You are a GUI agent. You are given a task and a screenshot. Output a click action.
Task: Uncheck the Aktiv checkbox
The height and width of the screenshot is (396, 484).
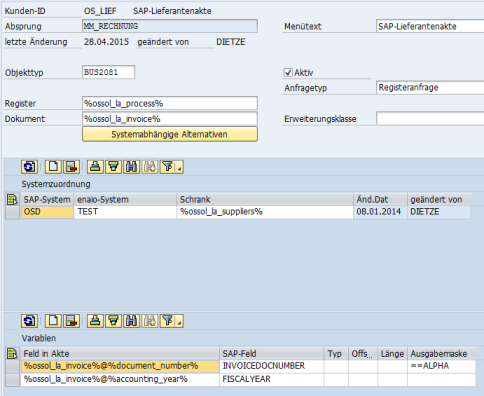(x=288, y=72)
